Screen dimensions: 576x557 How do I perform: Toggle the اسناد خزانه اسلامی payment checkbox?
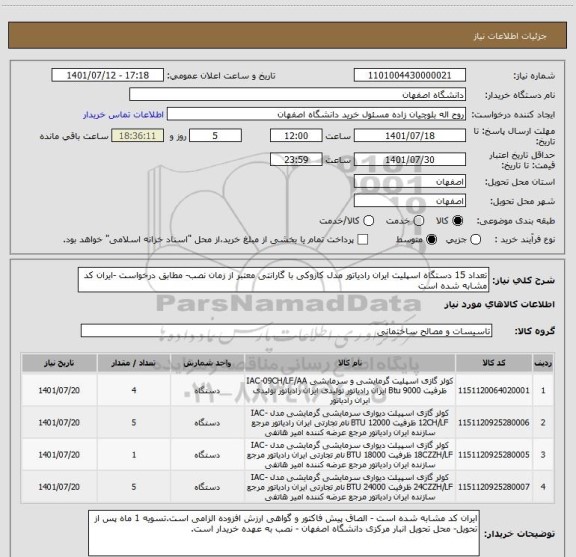[363, 240]
